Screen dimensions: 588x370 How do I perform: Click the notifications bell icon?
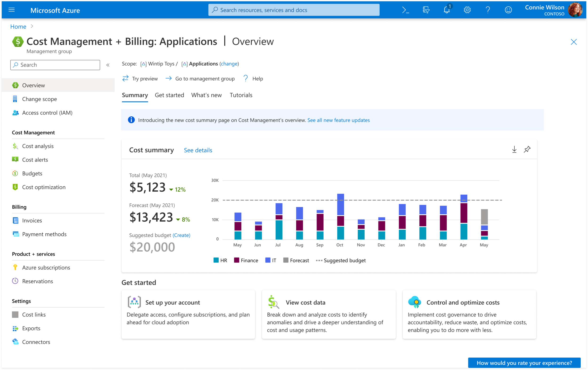point(447,10)
